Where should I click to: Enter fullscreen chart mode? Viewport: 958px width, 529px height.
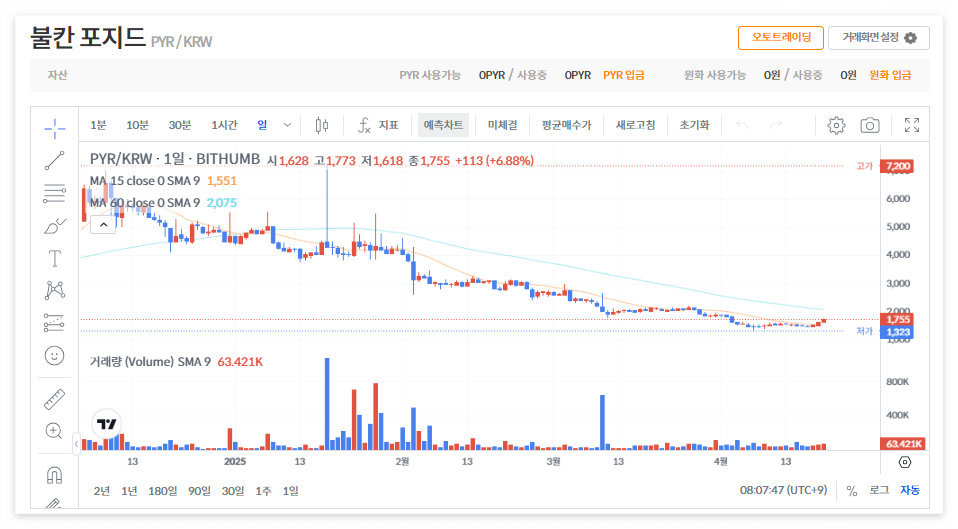[912, 125]
